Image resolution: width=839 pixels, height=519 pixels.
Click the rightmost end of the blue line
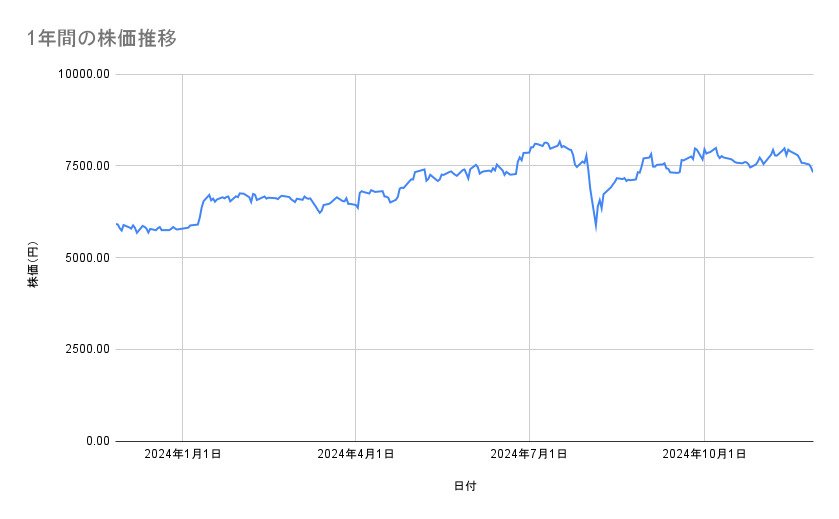click(812, 172)
